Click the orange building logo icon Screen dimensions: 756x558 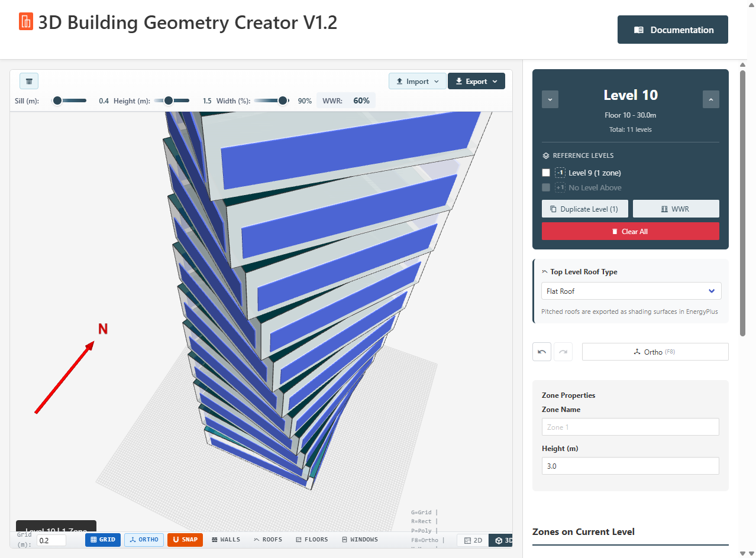pos(26,22)
